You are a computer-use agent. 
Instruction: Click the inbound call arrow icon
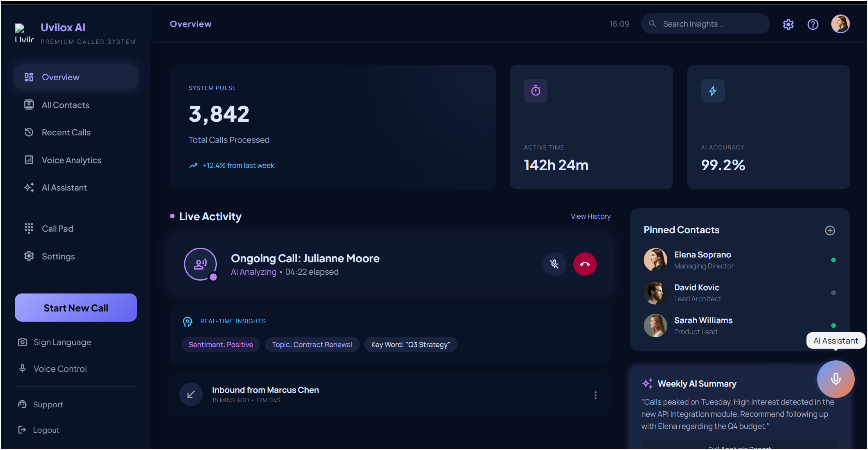point(191,394)
